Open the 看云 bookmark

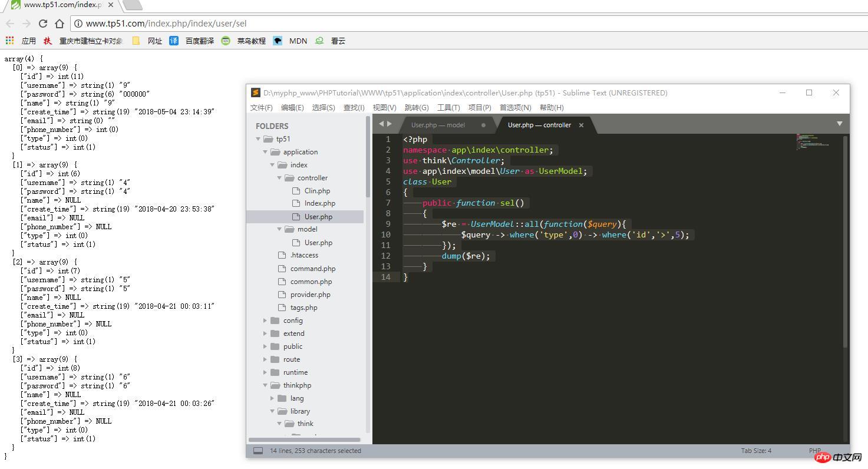click(x=331, y=41)
